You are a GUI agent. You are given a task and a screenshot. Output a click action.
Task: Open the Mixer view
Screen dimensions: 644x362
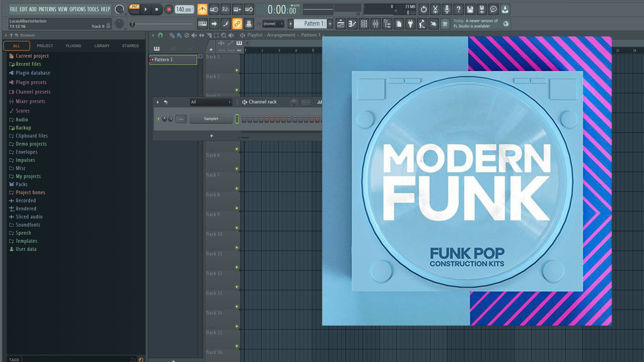pyautogui.click(x=376, y=24)
